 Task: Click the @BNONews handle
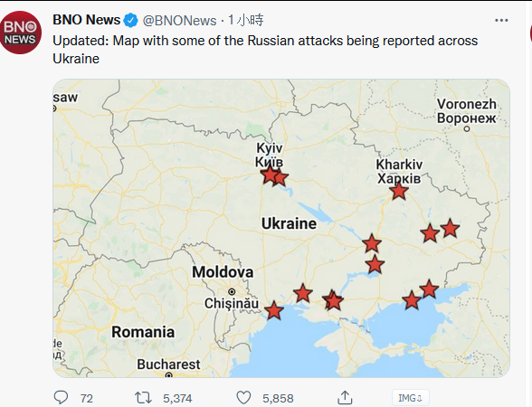[179, 21]
